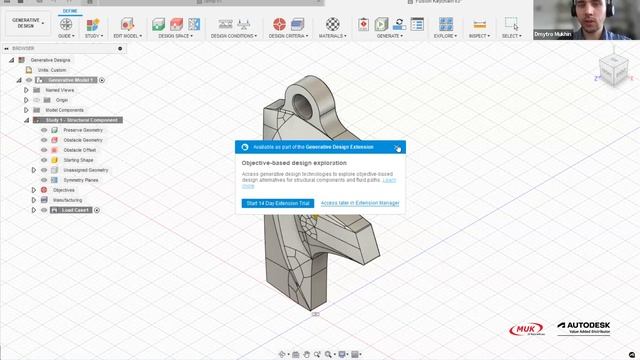Open the Study Materials checkered sphere icon
The width and height of the screenshot is (640, 360).
333,24
